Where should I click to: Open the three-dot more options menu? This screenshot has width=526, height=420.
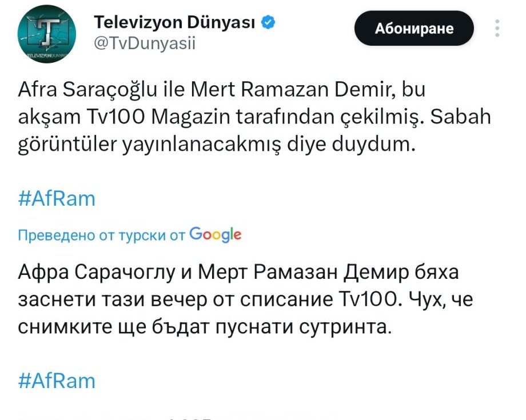click(497, 29)
